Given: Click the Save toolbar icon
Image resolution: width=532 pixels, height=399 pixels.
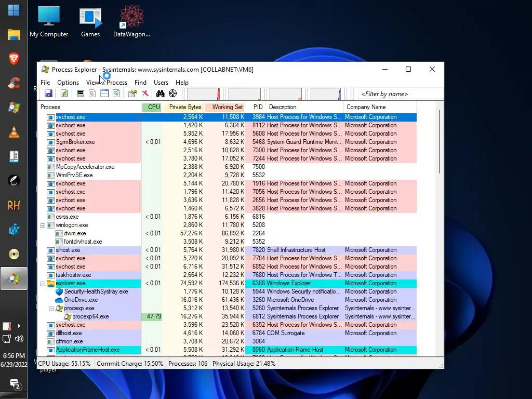Looking at the screenshot, I should click(48, 94).
